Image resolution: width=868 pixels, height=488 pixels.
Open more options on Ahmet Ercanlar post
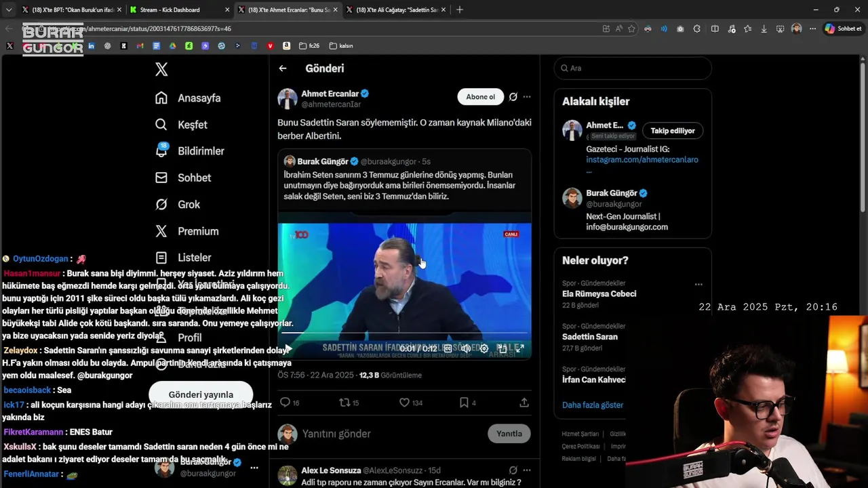(527, 97)
